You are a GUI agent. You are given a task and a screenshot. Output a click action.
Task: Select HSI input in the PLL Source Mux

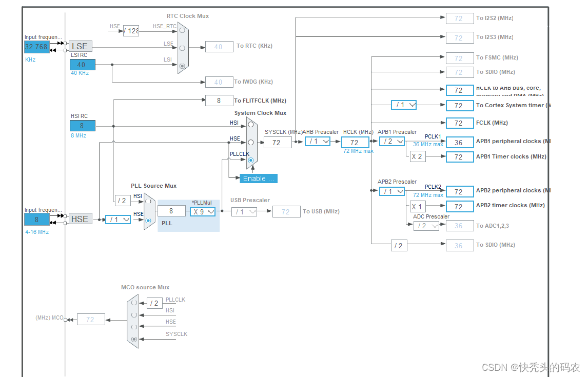[148, 201]
